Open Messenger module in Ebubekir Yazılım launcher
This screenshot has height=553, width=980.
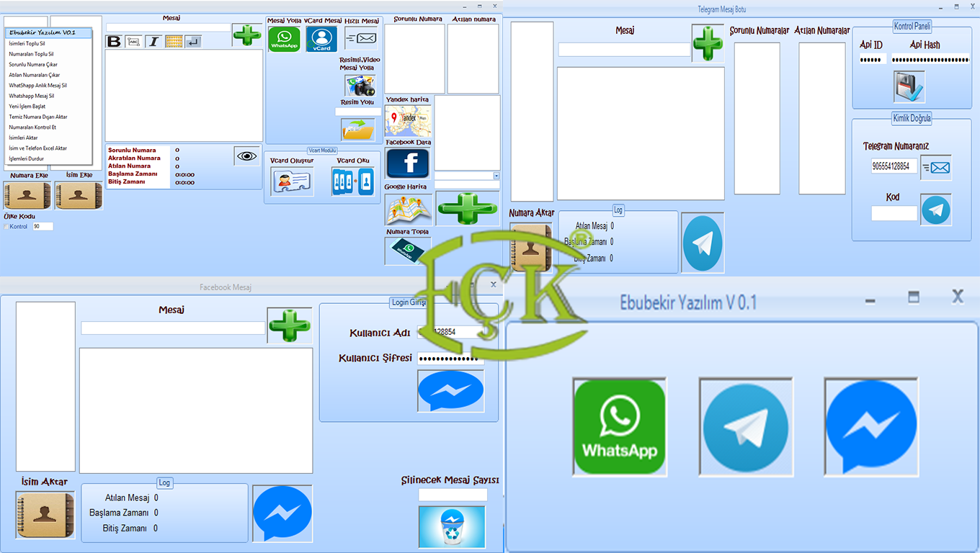coord(871,427)
